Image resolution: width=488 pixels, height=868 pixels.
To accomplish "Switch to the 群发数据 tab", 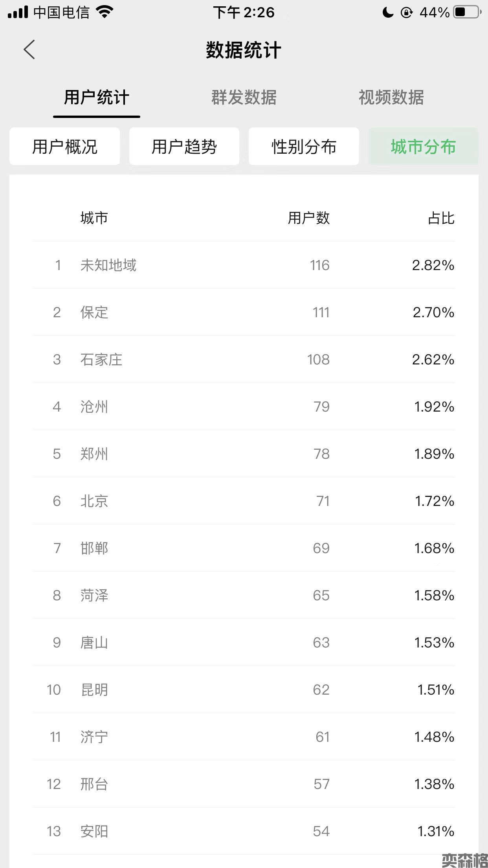I will point(244,97).
